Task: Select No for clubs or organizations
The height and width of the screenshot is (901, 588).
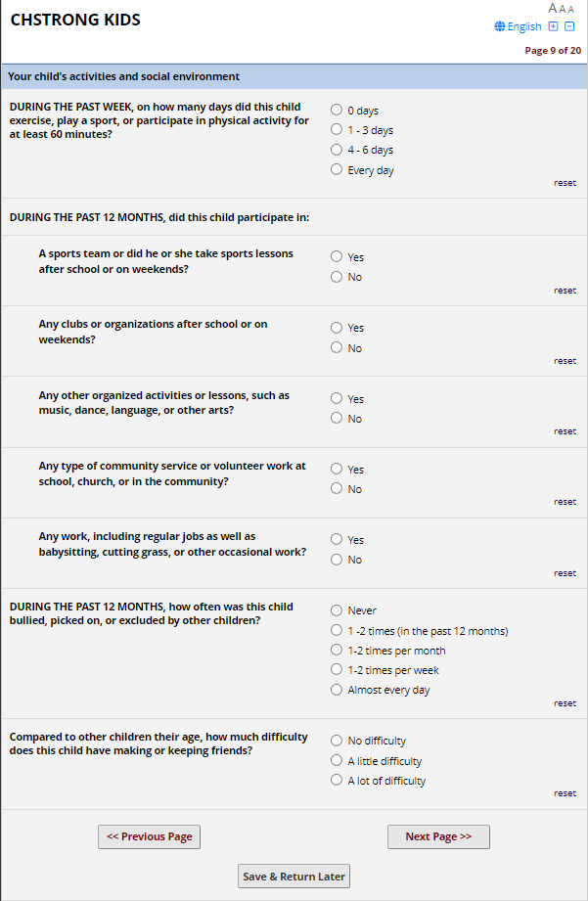Action: [337, 347]
